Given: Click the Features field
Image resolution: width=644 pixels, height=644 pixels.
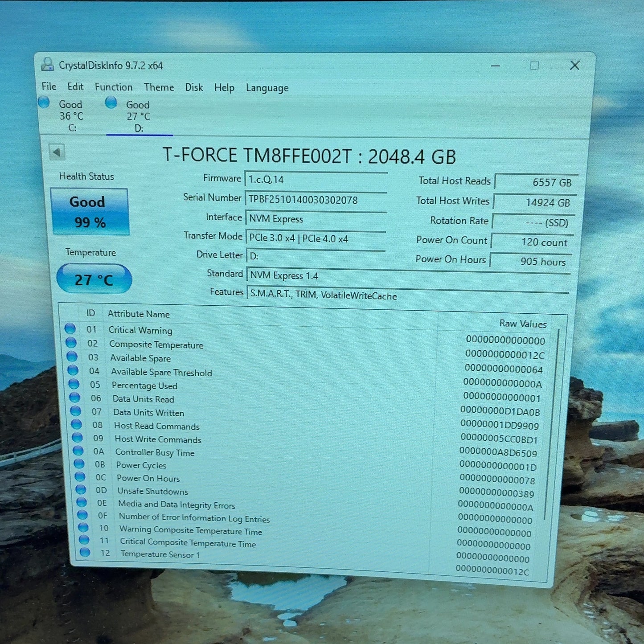Looking at the screenshot, I should click(408, 295).
